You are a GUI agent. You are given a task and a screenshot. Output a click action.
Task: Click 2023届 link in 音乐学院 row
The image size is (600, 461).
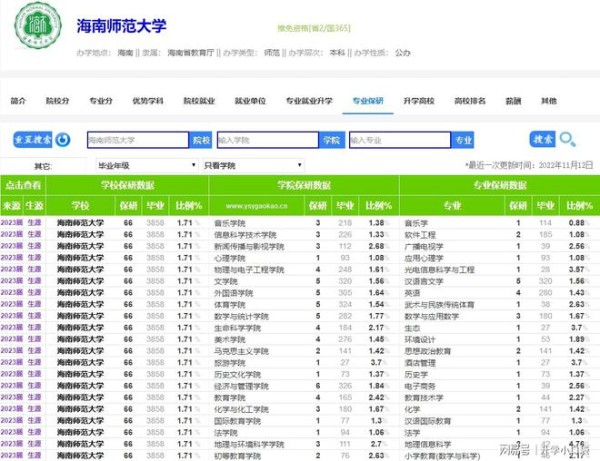12,223
